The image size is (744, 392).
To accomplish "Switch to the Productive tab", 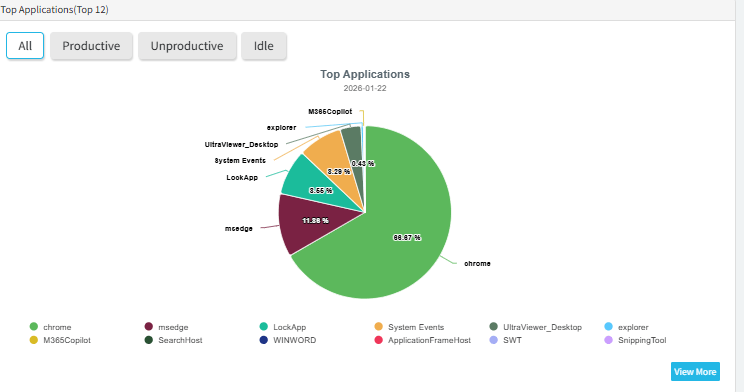I will (x=91, y=46).
